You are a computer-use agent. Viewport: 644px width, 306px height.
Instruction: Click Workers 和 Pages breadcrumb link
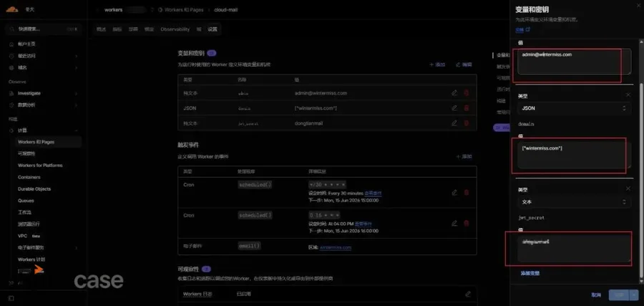(x=184, y=10)
